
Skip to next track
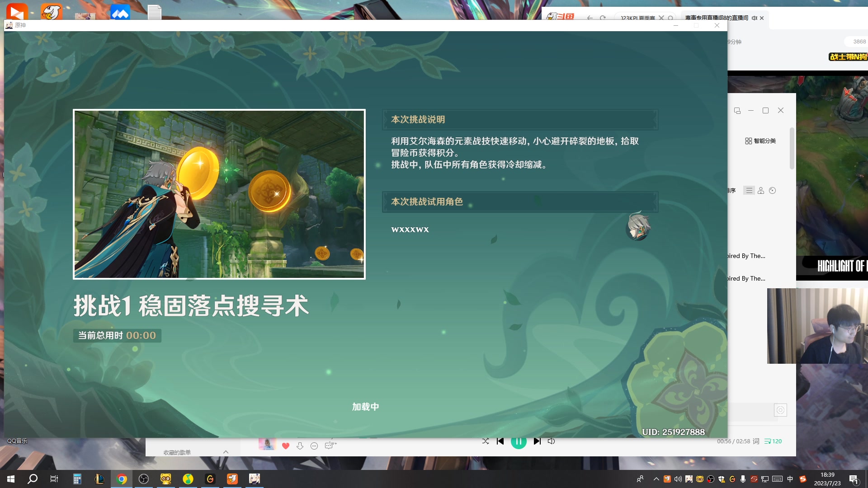tap(537, 441)
